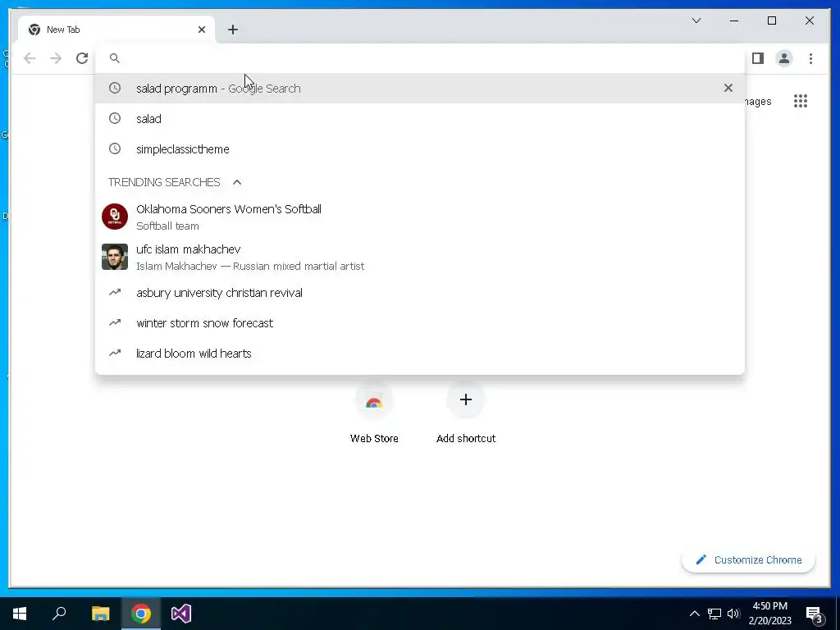The image size is (840, 630).
Task: Close the New Tab tab
Action: tap(202, 30)
